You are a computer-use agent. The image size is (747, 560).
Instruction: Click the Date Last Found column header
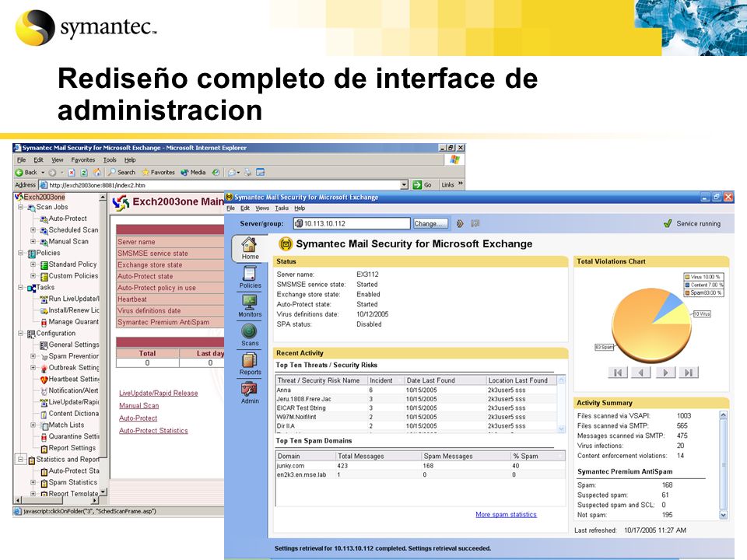click(444, 380)
